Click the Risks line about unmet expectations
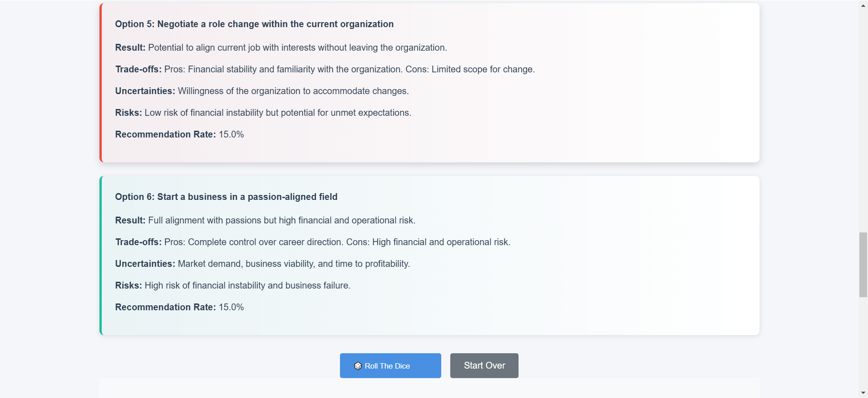Viewport: 868px width, 398px height. coord(263,113)
